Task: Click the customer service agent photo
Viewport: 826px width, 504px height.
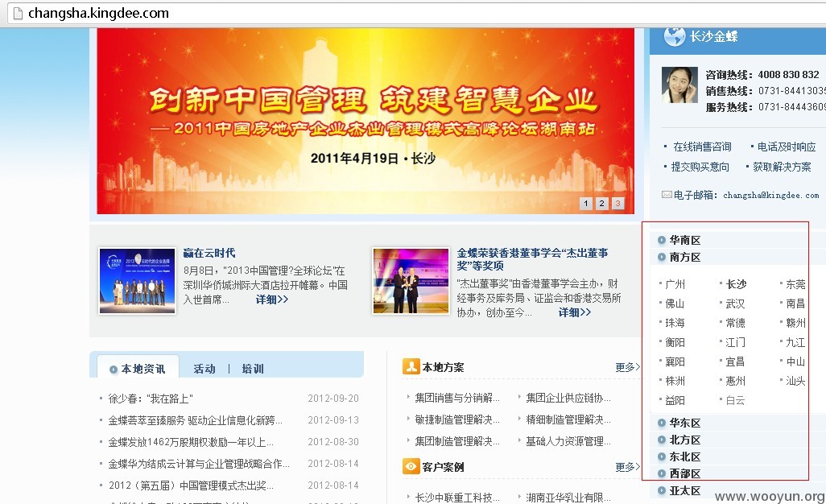Action: click(x=679, y=85)
